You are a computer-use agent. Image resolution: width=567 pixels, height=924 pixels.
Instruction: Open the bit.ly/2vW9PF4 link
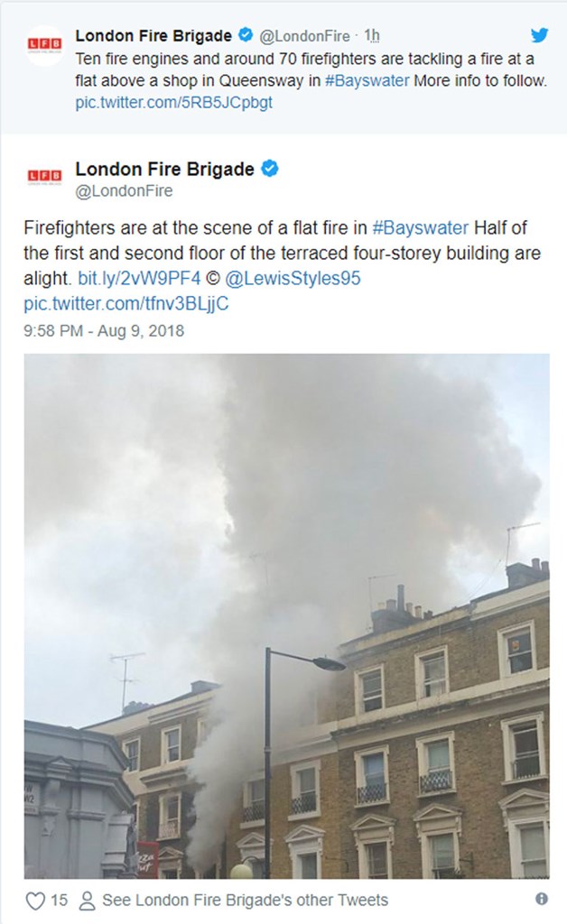click(x=139, y=278)
